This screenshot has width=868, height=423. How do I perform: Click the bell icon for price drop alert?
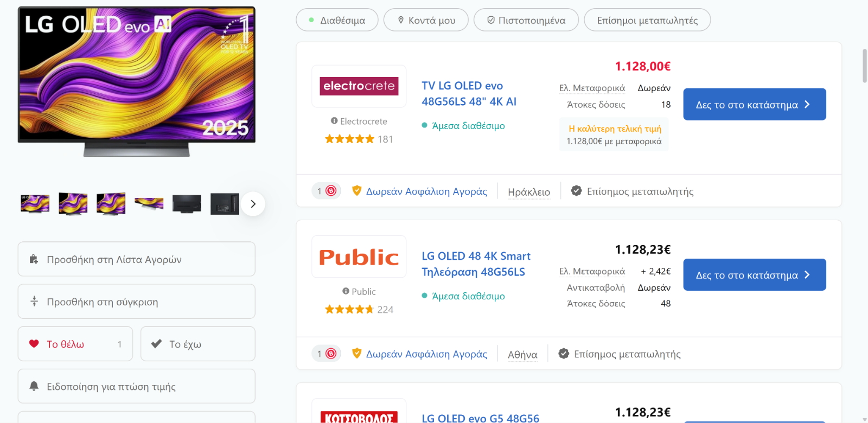[x=34, y=386]
